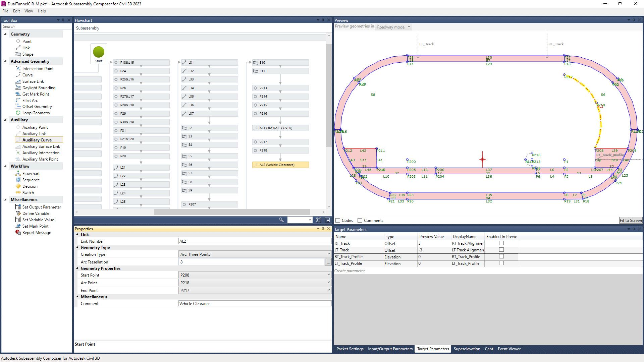Select the Intersection Point tool
This screenshot has width=644, height=362.
[38, 69]
